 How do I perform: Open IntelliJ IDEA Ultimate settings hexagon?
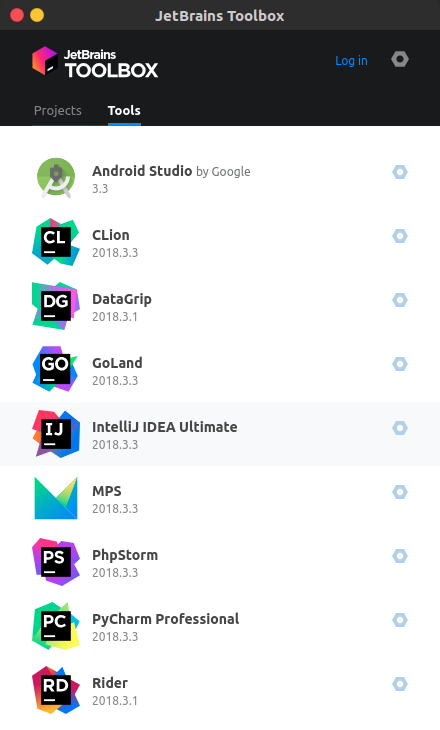tap(400, 428)
